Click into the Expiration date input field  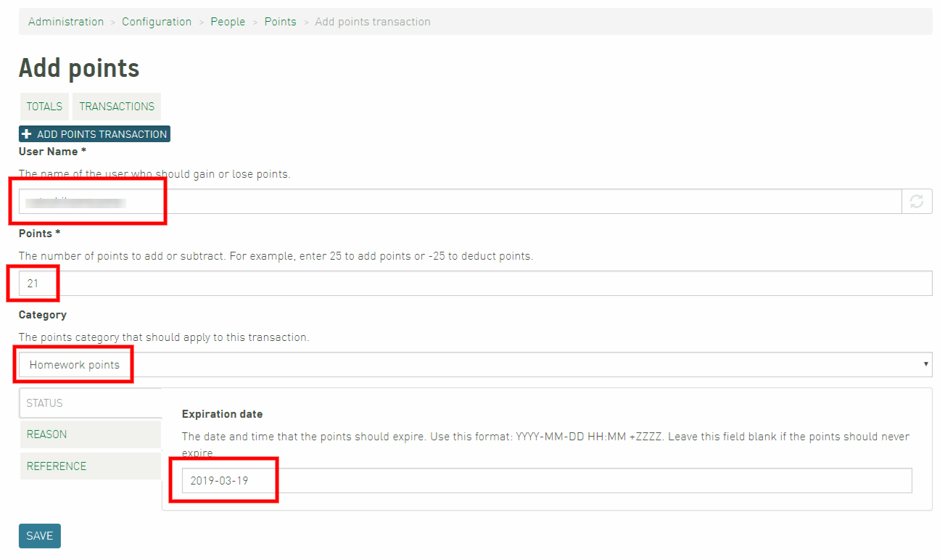pyautogui.click(x=546, y=481)
